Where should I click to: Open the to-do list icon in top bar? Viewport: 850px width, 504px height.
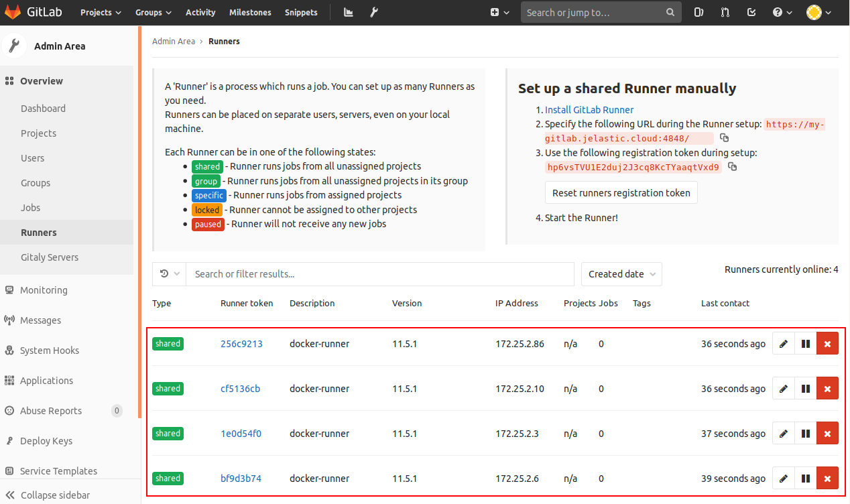tap(751, 12)
